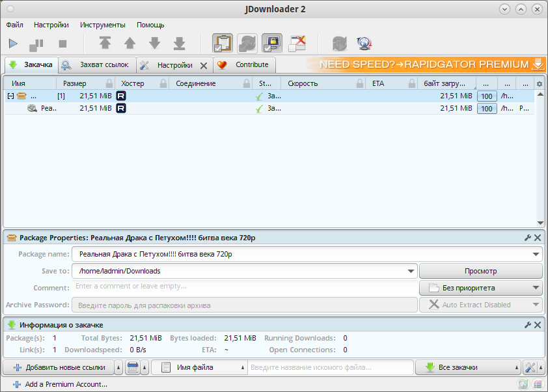Open the Настройки menu in menu bar

(51, 25)
